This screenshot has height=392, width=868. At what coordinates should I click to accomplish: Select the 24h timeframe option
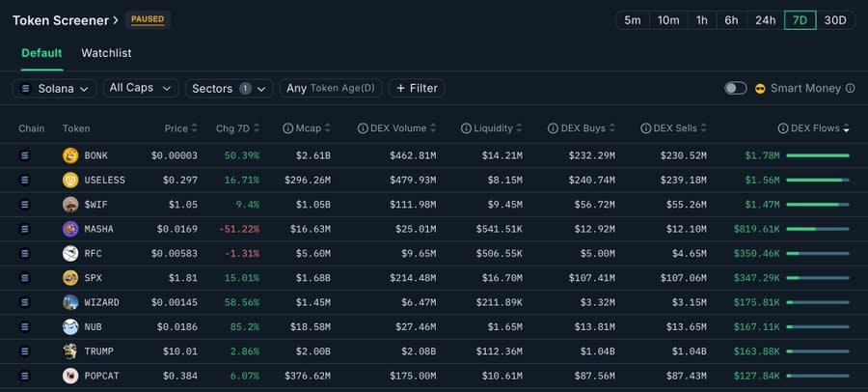(765, 20)
